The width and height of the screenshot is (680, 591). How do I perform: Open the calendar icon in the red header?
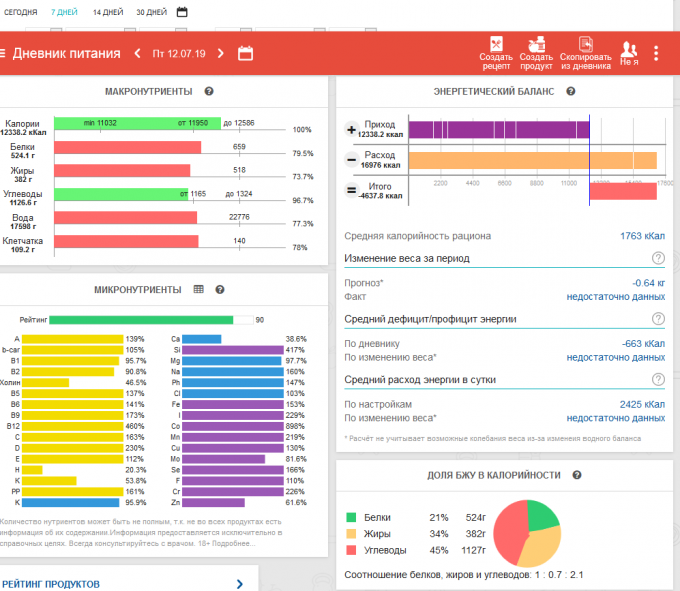click(245, 53)
